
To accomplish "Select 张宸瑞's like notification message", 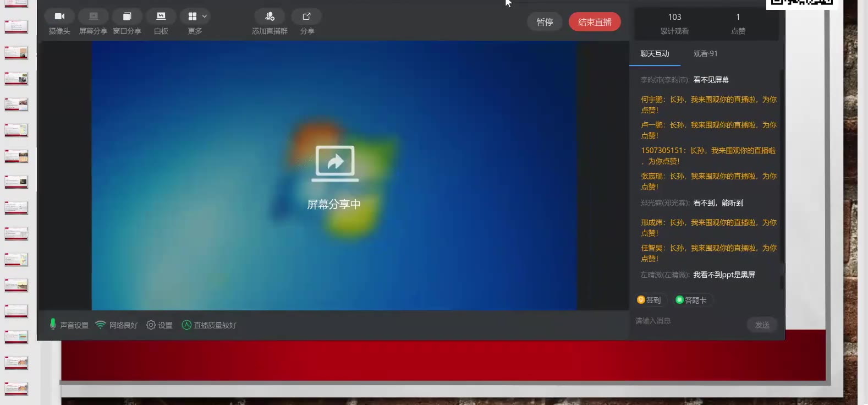I will [709, 182].
